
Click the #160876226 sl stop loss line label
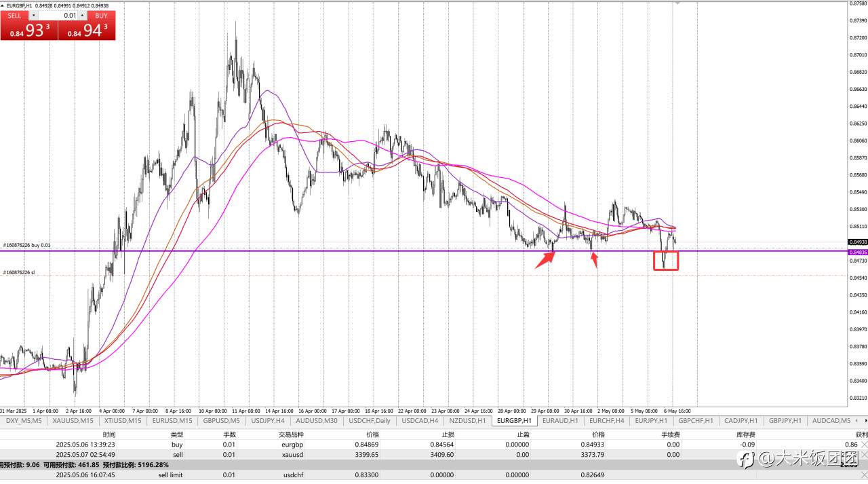(18, 272)
